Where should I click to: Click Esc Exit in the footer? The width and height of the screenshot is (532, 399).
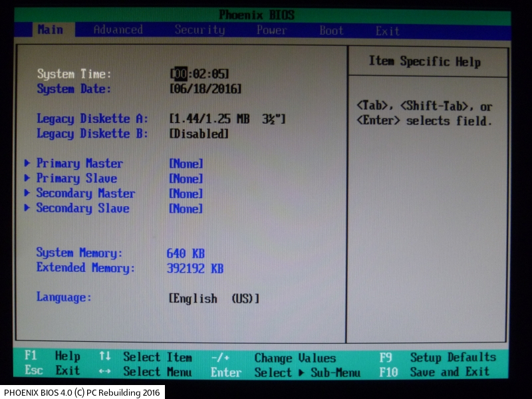[52, 371]
